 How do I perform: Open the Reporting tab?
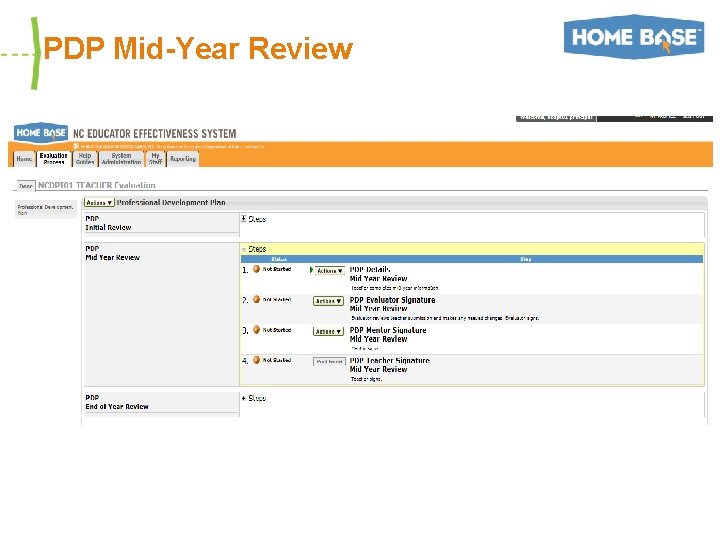183,158
